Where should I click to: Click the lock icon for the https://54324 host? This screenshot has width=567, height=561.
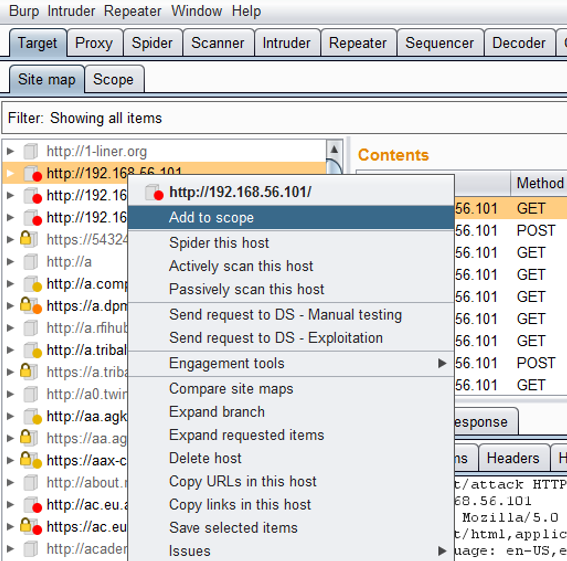pos(26,238)
